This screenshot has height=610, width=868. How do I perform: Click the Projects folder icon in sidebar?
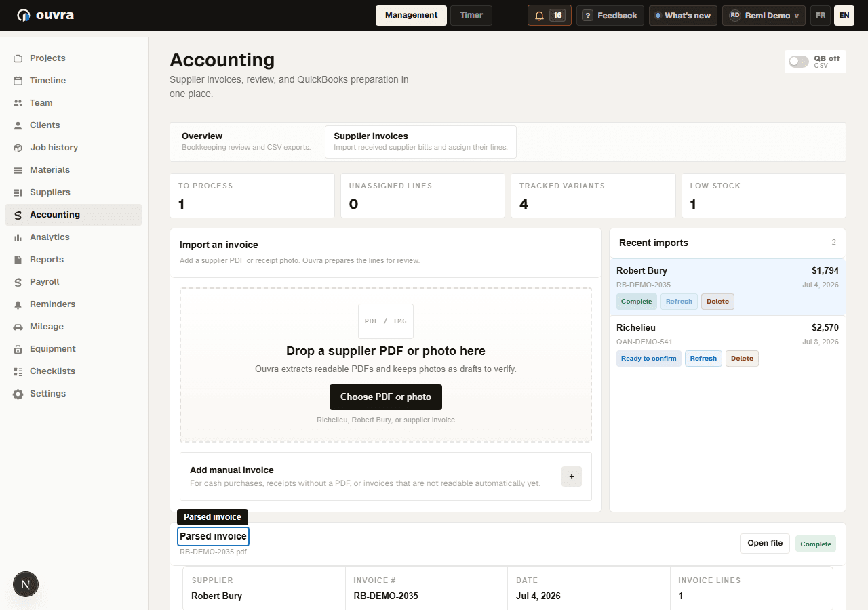tap(18, 58)
